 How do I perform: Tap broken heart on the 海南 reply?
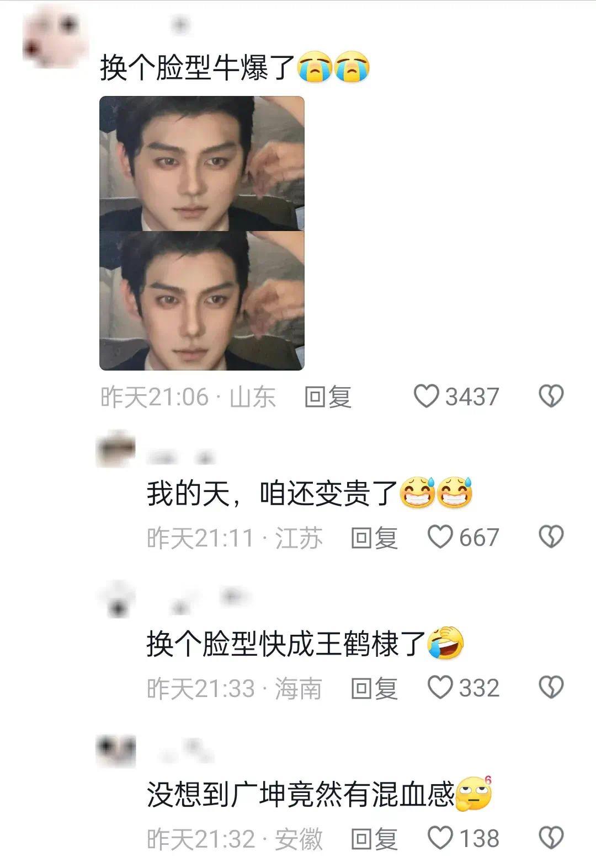point(551,687)
